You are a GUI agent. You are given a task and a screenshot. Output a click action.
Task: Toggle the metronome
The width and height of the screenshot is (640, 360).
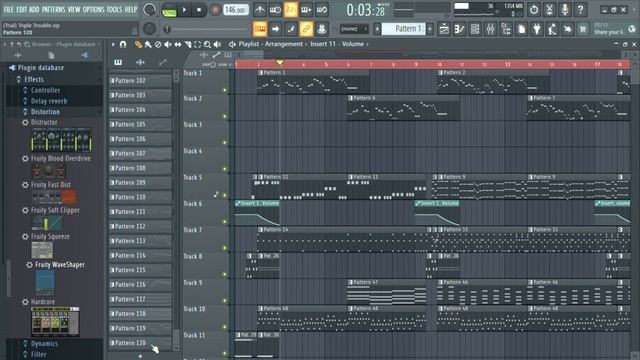click(260, 9)
